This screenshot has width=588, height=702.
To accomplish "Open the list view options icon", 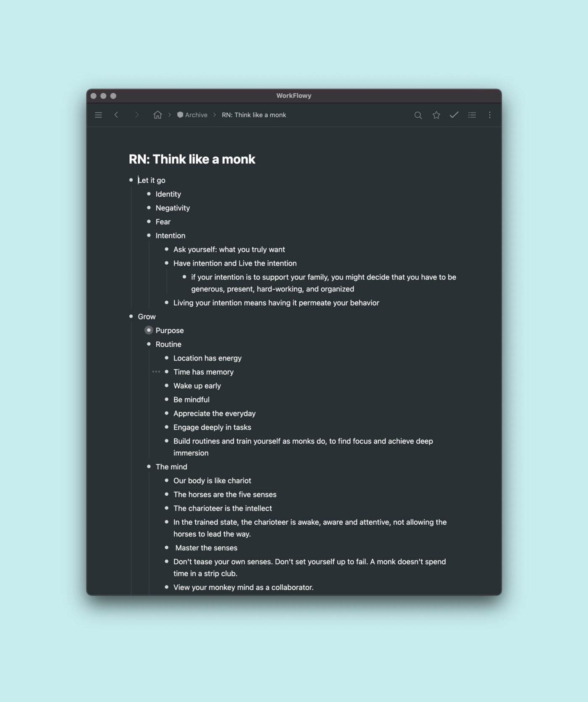I will (x=472, y=115).
